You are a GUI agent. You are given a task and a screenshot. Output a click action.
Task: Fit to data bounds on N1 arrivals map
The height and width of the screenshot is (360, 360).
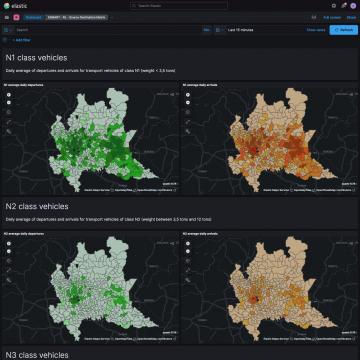point(188,112)
